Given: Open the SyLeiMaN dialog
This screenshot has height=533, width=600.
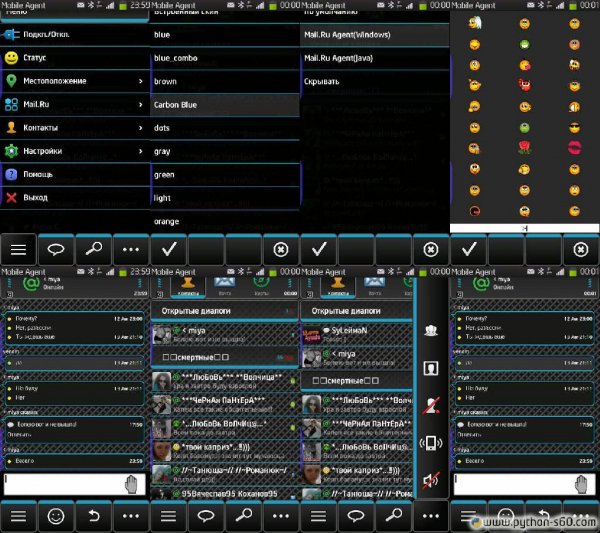Looking at the screenshot, I should 357,334.
